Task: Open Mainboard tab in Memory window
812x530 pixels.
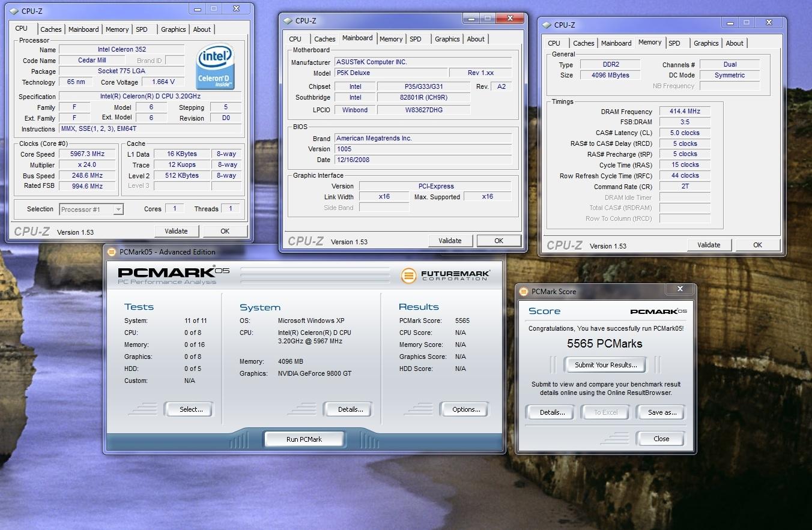Action: click(x=616, y=43)
